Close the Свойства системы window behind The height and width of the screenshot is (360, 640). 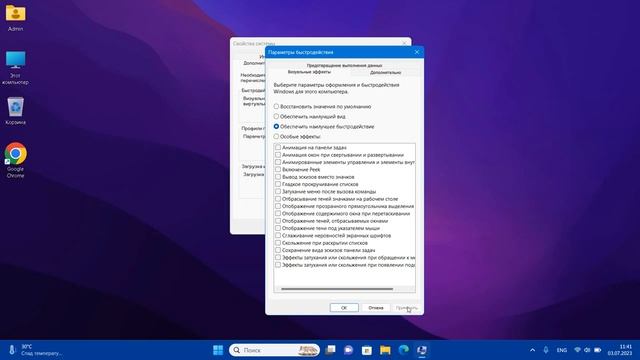[404, 43]
